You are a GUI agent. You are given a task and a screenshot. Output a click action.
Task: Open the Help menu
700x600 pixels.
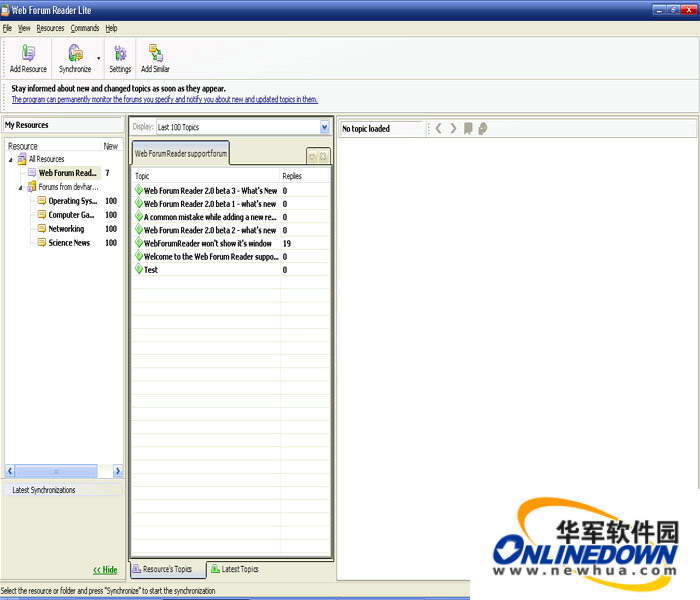tap(111, 28)
